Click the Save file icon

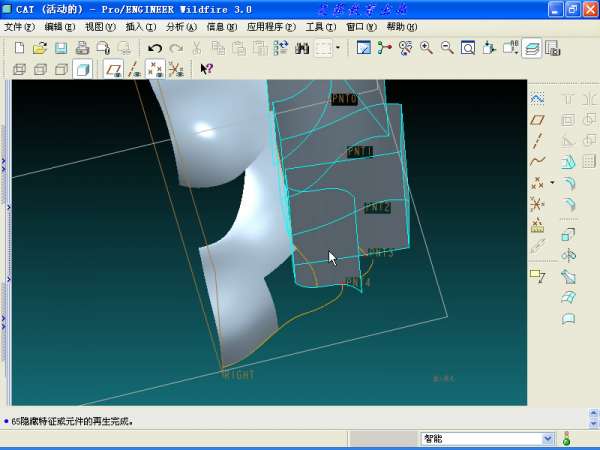60,48
